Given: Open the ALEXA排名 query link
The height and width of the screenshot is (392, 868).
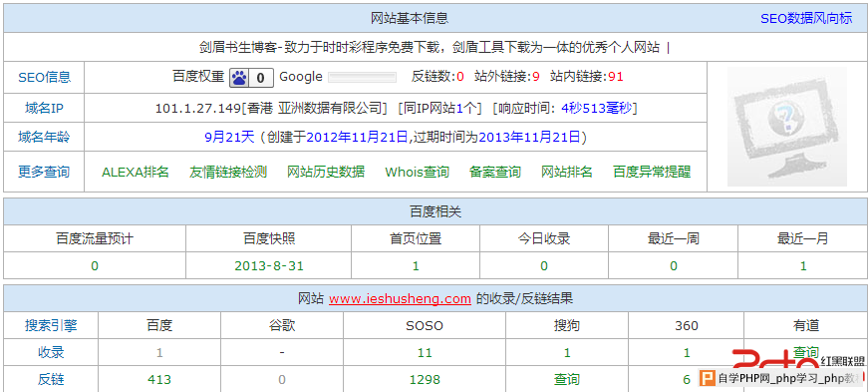Looking at the screenshot, I should 136,172.
